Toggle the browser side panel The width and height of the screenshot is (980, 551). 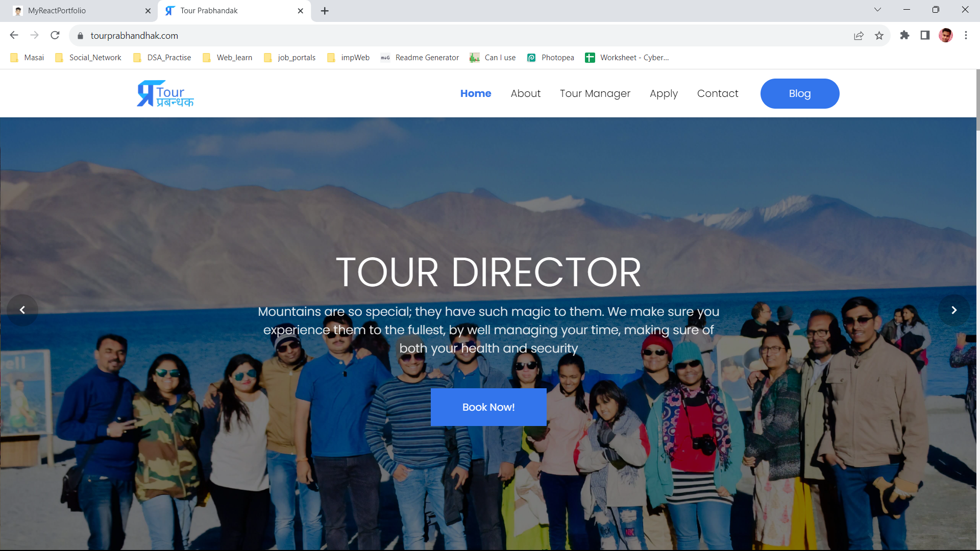click(x=925, y=36)
